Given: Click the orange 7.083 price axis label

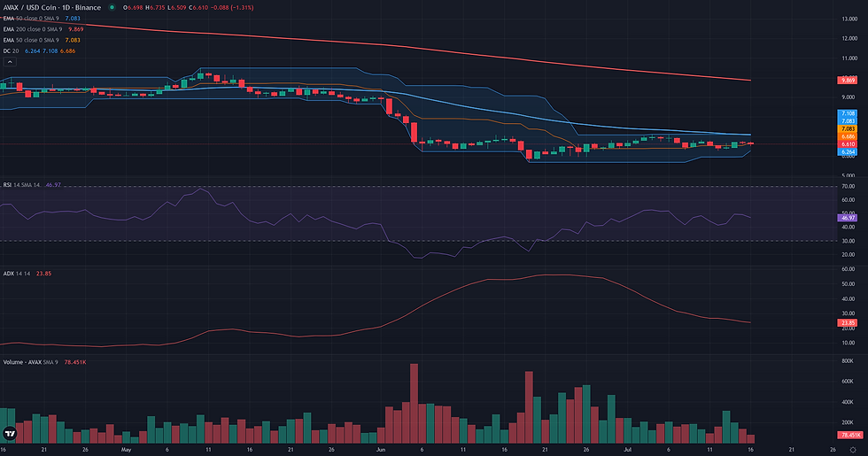Looking at the screenshot, I should coord(848,128).
